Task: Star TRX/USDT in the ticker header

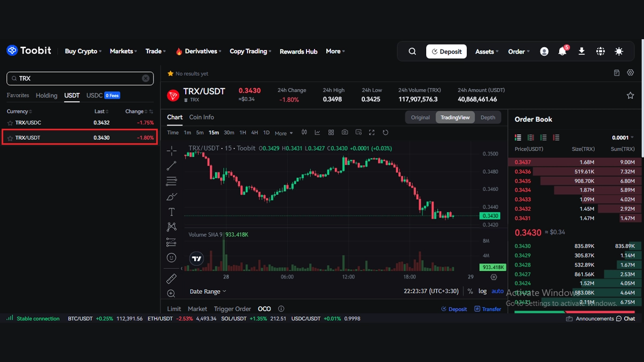Action: [631, 95]
